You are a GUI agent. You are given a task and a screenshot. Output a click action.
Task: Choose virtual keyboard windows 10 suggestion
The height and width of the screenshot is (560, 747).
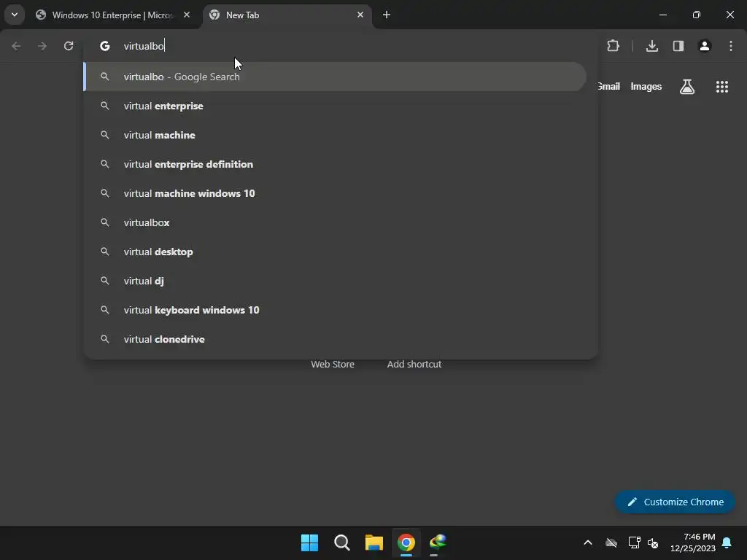tap(335, 310)
